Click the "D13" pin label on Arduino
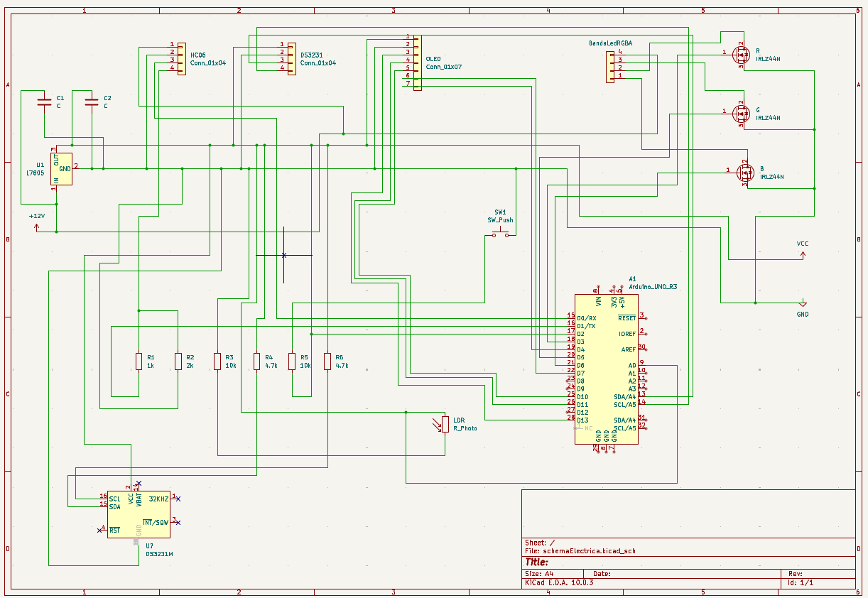 (x=582, y=420)
